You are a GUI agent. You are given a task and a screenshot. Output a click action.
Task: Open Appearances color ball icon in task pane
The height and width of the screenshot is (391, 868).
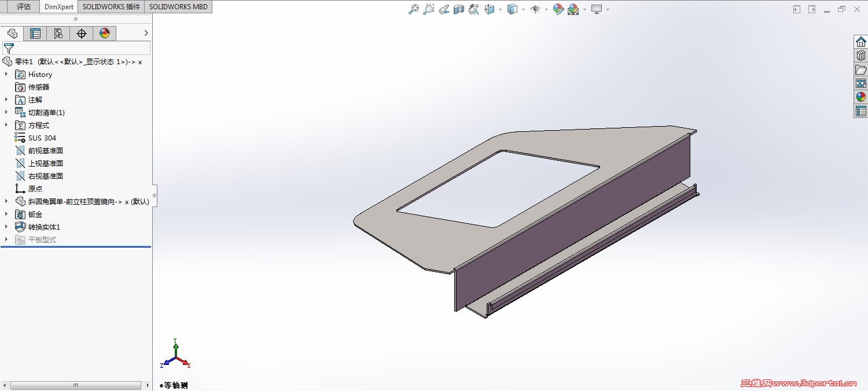[x=861, y=97]
